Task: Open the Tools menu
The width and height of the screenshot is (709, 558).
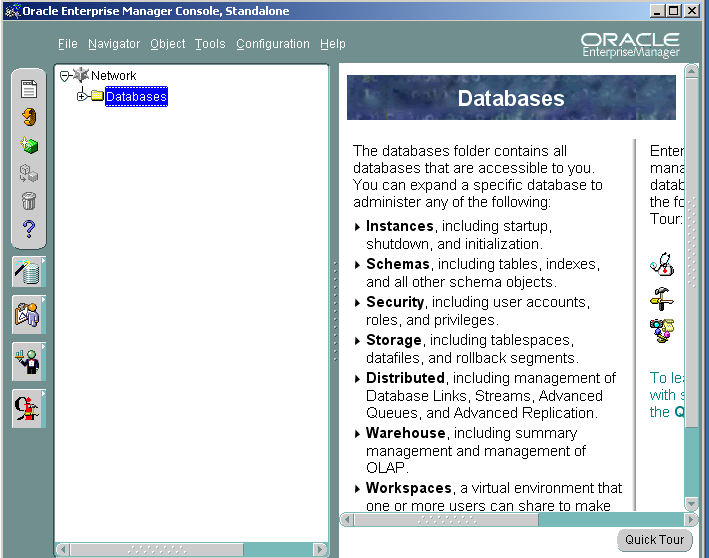Action: coord(210,44)
